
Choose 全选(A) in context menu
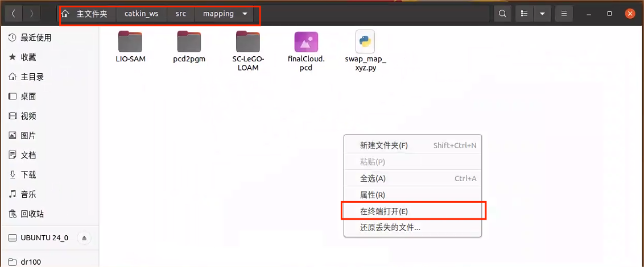pos(412,178)
